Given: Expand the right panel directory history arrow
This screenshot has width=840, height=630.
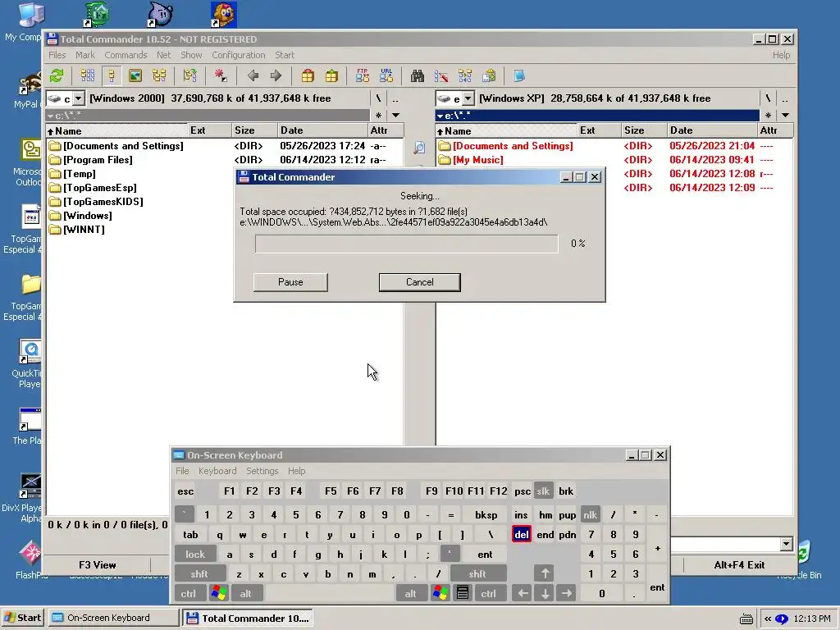Looking at the screenshot, I should coord(785,115).
